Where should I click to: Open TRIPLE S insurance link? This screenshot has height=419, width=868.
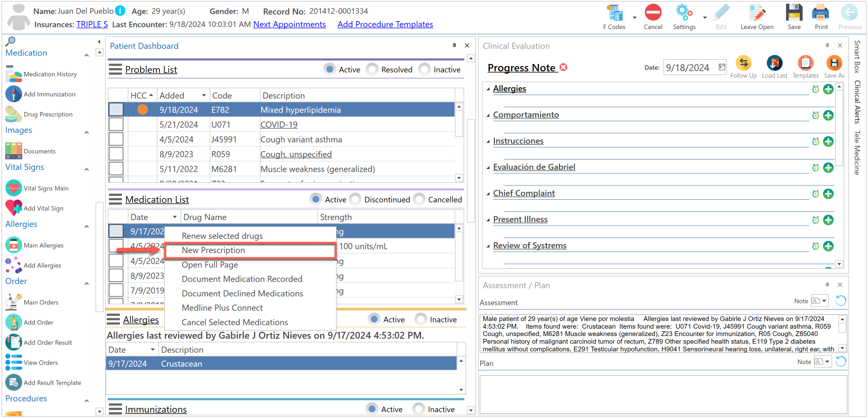[92, 24]
